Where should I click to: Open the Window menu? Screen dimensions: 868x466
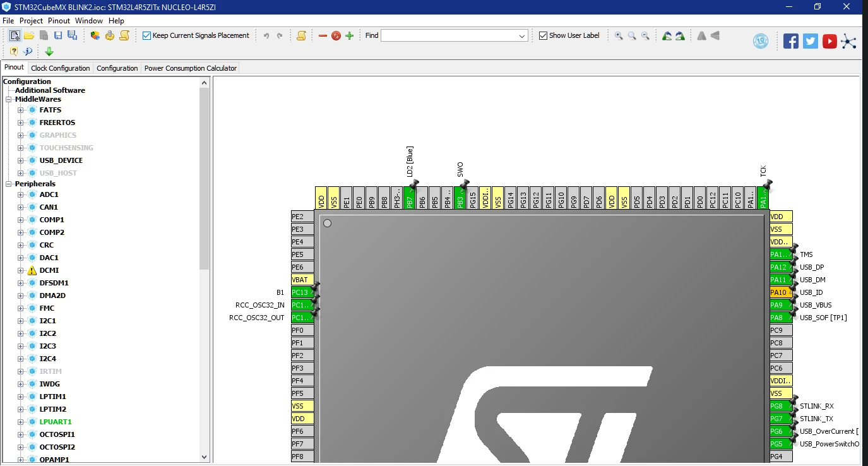(89, 21)
